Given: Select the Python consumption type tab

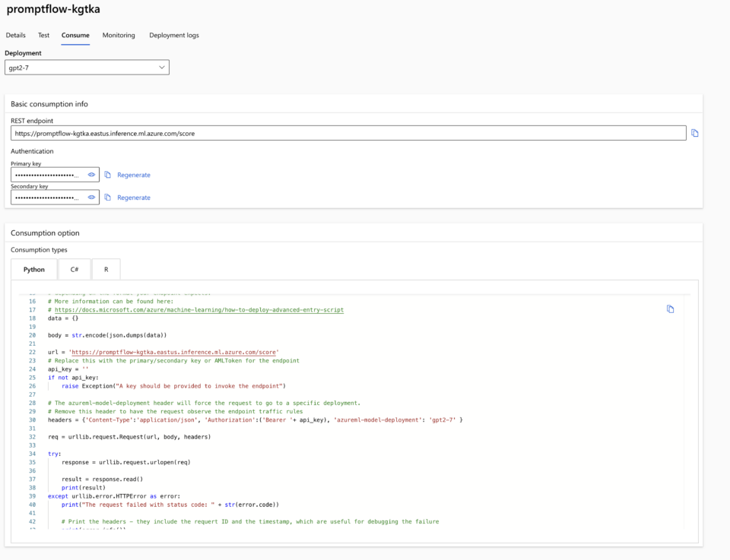Looking at the screenshot, I should coord(34,269).
